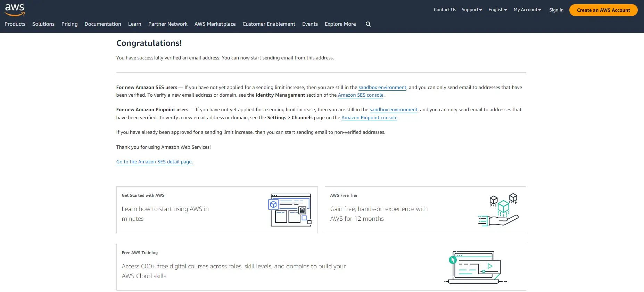Click the AWS Free Tier cube illustration
Screen dimensions: 644x292
point(498,210)
